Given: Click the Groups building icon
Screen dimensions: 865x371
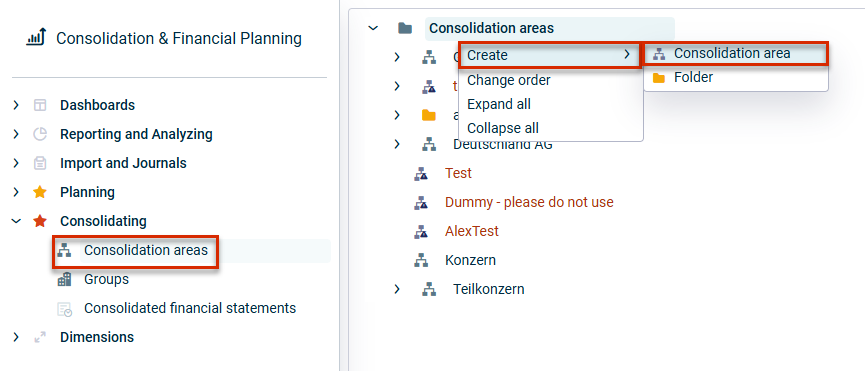Looking at the screenshot, I should [65, 279].
